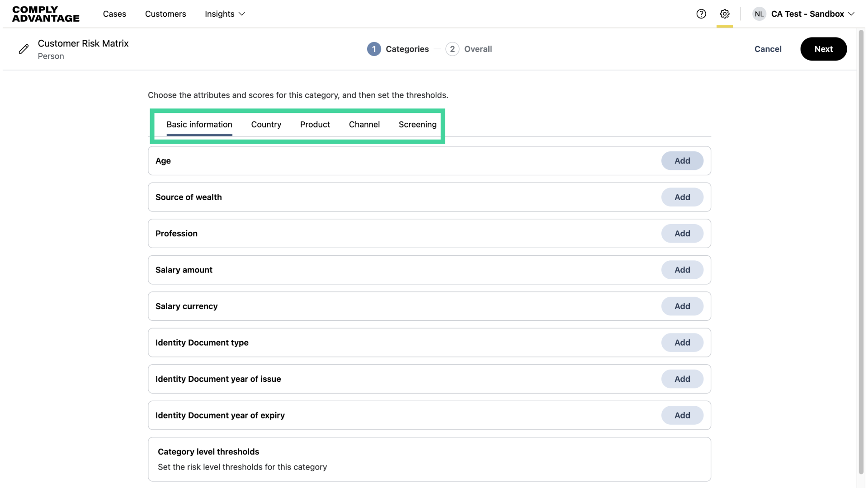Switch to the Country tab
The height and width of the screenshot is (488, 868).
click(x=266, y=125)
